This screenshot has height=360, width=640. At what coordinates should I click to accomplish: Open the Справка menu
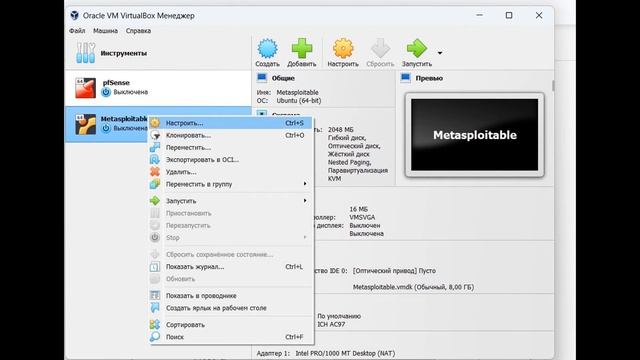click(138, 31)
